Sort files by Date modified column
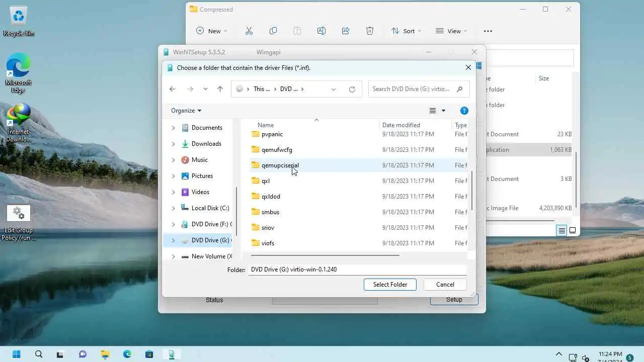The width and height of the screenshot is (644, 362). (x=401, y=125)
